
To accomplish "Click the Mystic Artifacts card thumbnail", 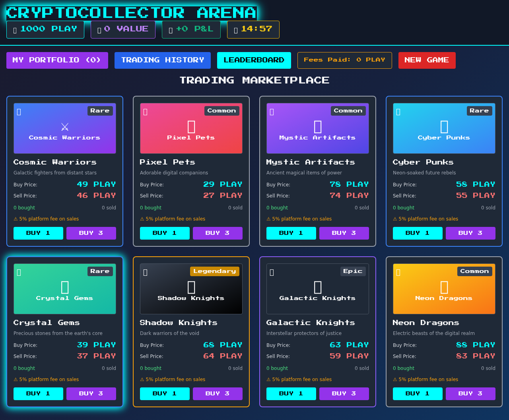I will coord(317,128).
